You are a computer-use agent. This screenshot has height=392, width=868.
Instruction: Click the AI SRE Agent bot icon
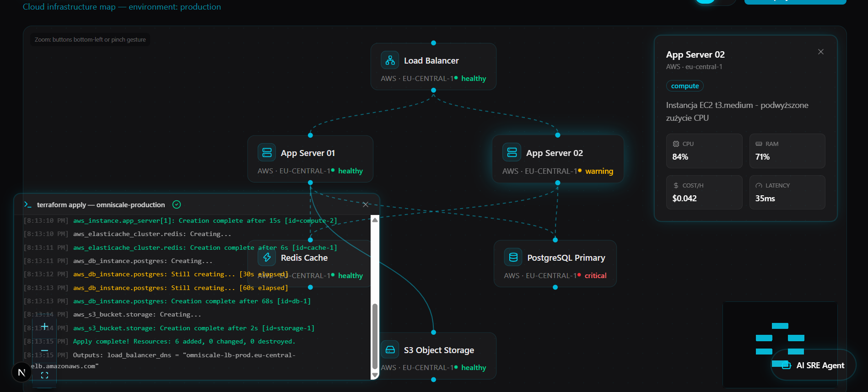click(x=787, y=365)
